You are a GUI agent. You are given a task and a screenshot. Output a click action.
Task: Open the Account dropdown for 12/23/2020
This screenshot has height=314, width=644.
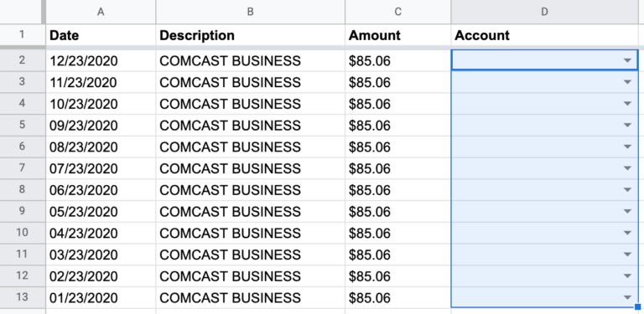coord(626,60)
